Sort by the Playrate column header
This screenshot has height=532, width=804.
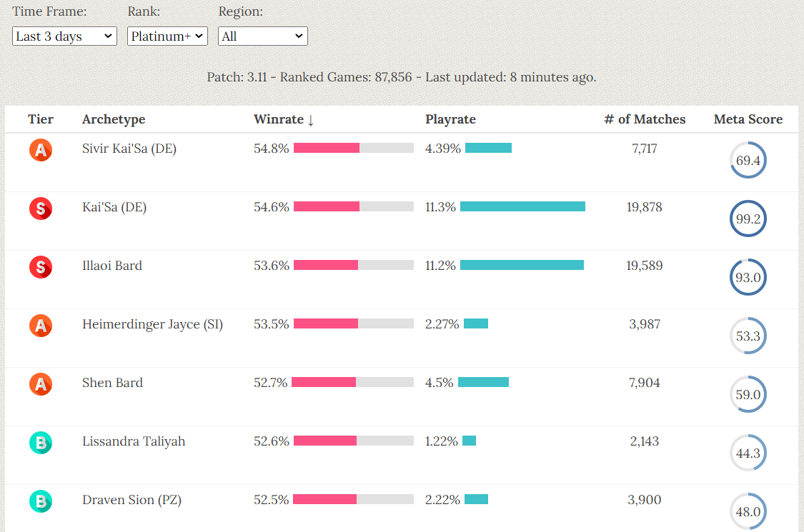450,119
